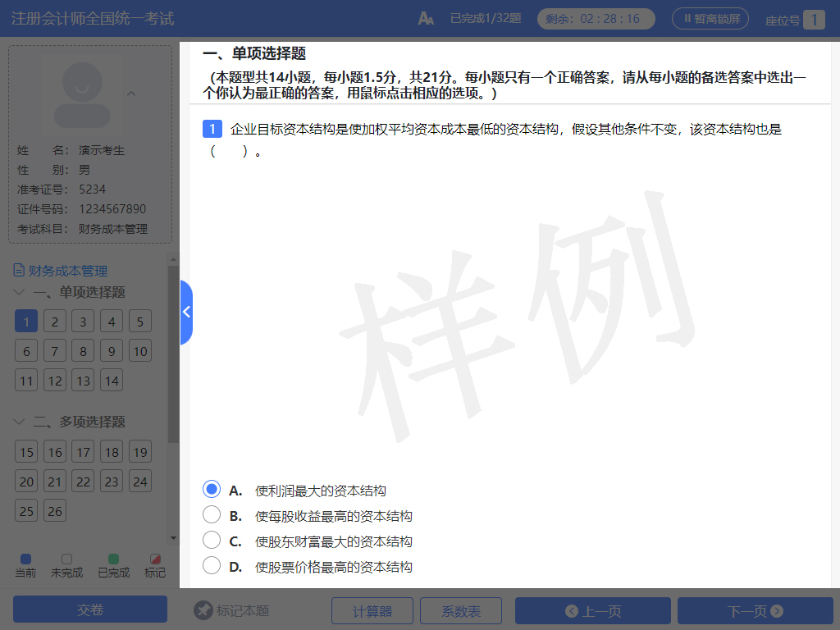Viewport: 840px width, 630px height.
Task: Collapse the 单项选择题 section chevron
Action: click(19, 292)
